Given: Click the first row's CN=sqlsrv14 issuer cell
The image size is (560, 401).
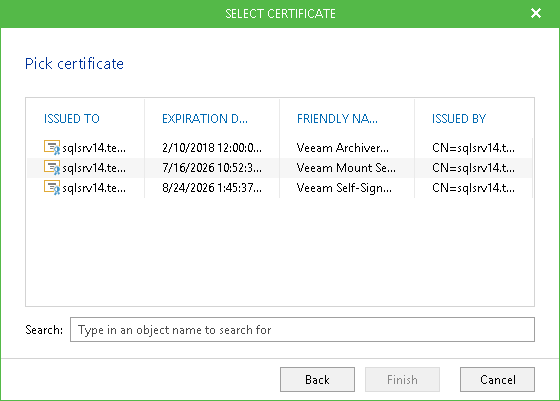Looking at the screenshot, I should (x=473, y=148).
